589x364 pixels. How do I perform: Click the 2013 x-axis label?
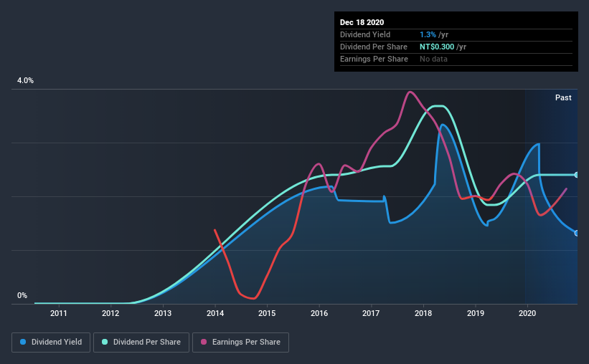(163, 313)
